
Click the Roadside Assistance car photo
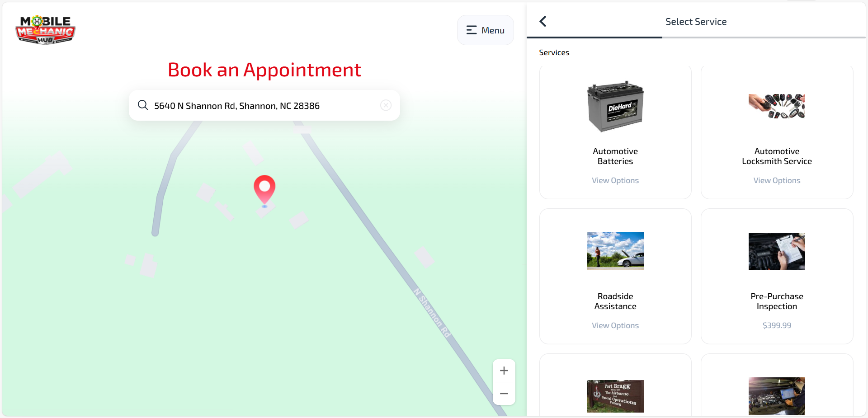(x=615, y=251)
